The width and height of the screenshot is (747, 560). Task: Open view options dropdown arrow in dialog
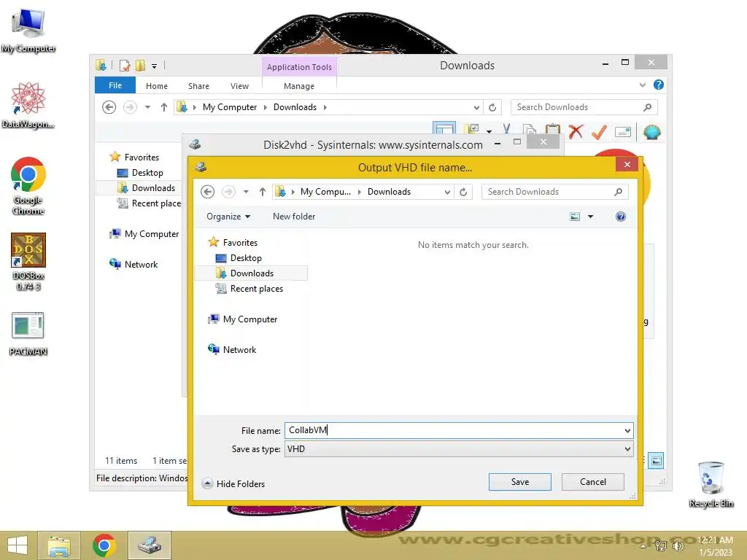(590, 217)
